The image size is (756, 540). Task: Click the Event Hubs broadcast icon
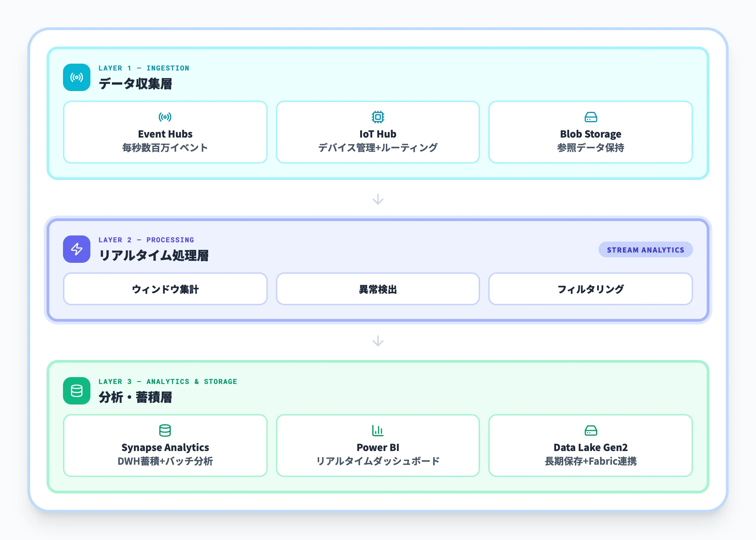click(165, 116)
